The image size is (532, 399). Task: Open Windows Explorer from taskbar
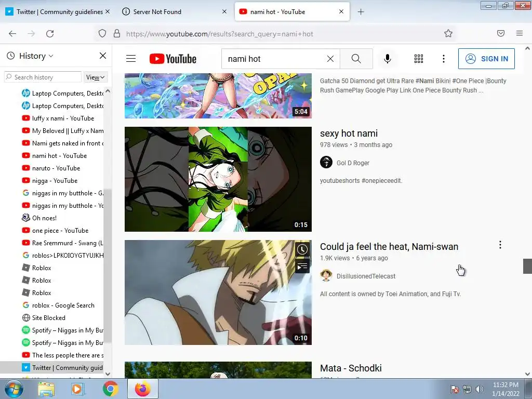46,389
